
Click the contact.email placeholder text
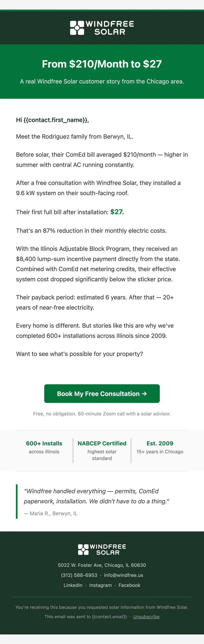click(x=109, y=617)
